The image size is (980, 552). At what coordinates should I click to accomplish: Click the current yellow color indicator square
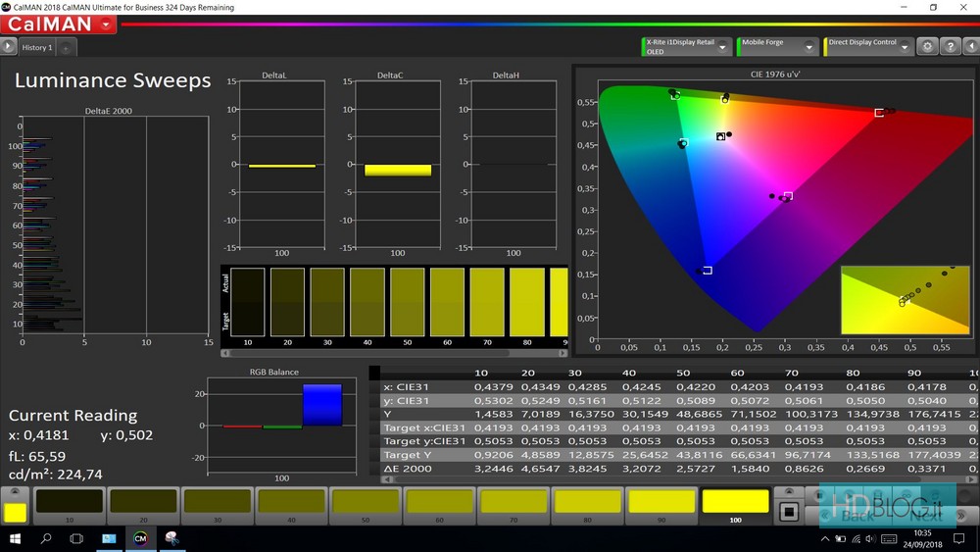pyautogui.click(x=15, y=512)
